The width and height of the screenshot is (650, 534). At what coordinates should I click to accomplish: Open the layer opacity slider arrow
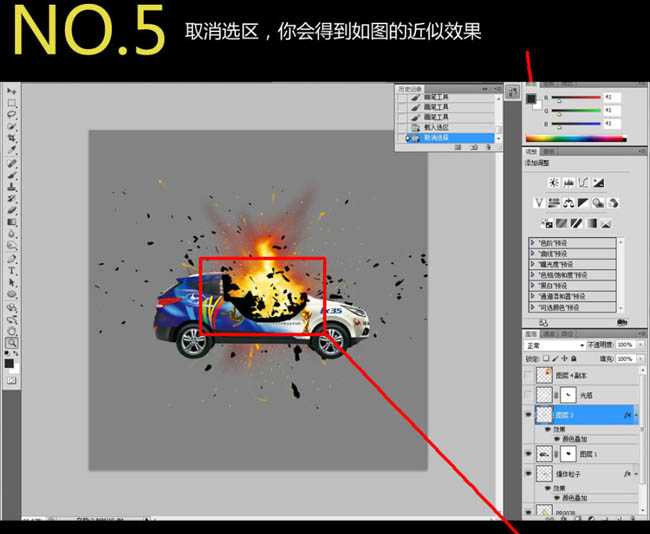[640, 345]
